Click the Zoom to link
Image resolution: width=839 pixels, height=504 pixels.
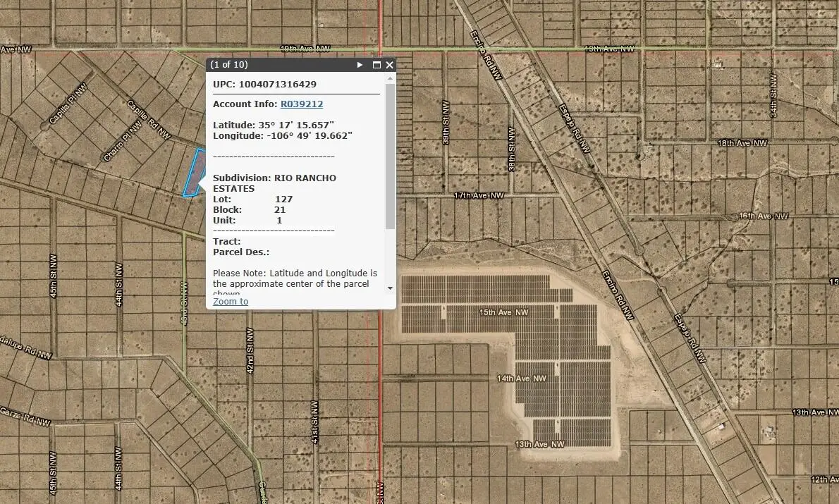click(230, 301)
